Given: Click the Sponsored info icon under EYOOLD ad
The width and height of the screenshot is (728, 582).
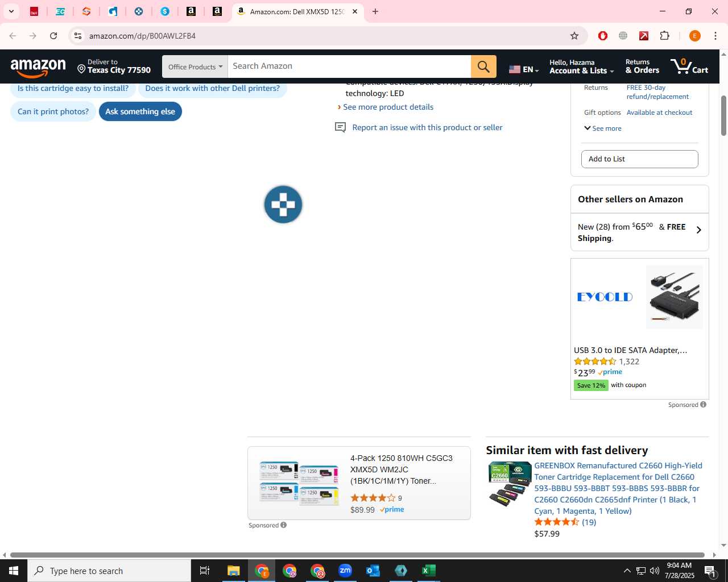Looking at the screenshot, I should pos(704,405).
